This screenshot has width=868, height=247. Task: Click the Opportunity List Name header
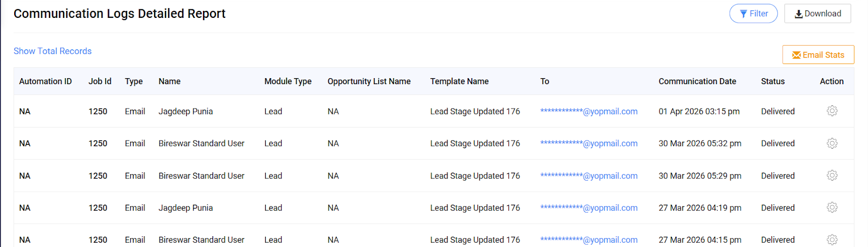point(369,81)
